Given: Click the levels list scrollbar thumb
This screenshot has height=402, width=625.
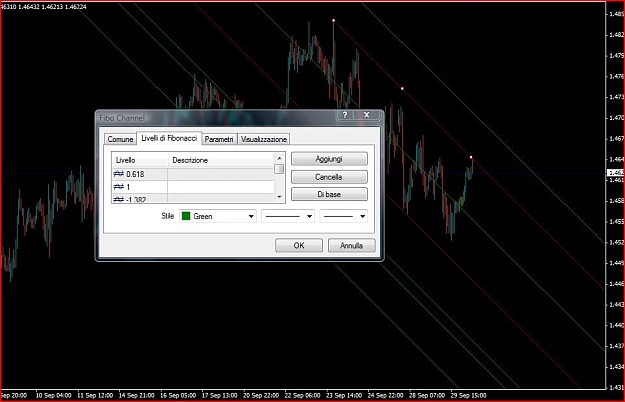Looking at the screenshot, I should point(279,169).
